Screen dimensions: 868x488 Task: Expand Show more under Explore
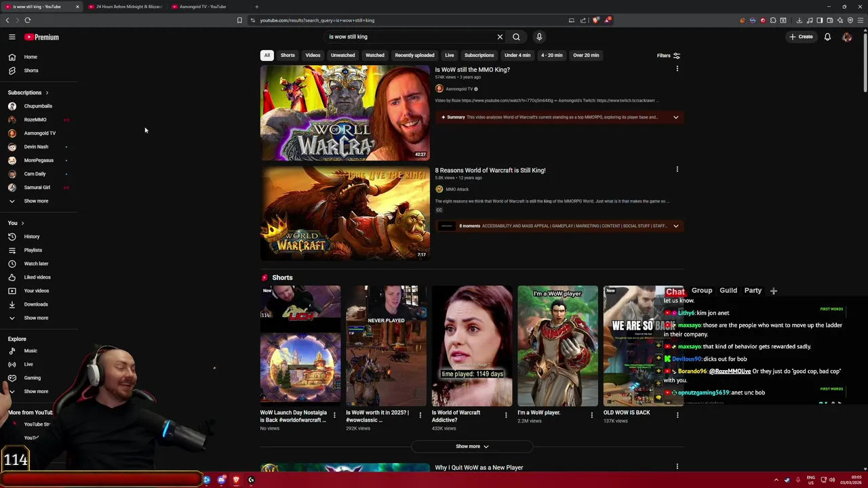tap(36, 392)
